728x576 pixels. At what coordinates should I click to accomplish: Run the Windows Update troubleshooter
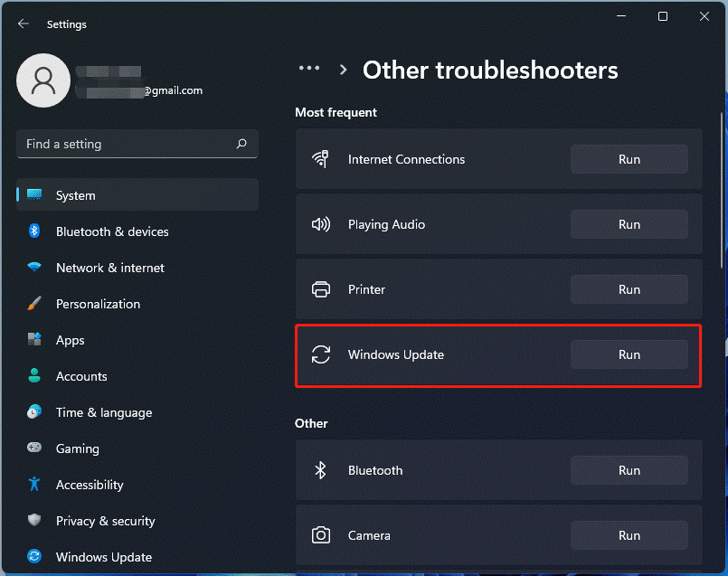pos(629,354)
